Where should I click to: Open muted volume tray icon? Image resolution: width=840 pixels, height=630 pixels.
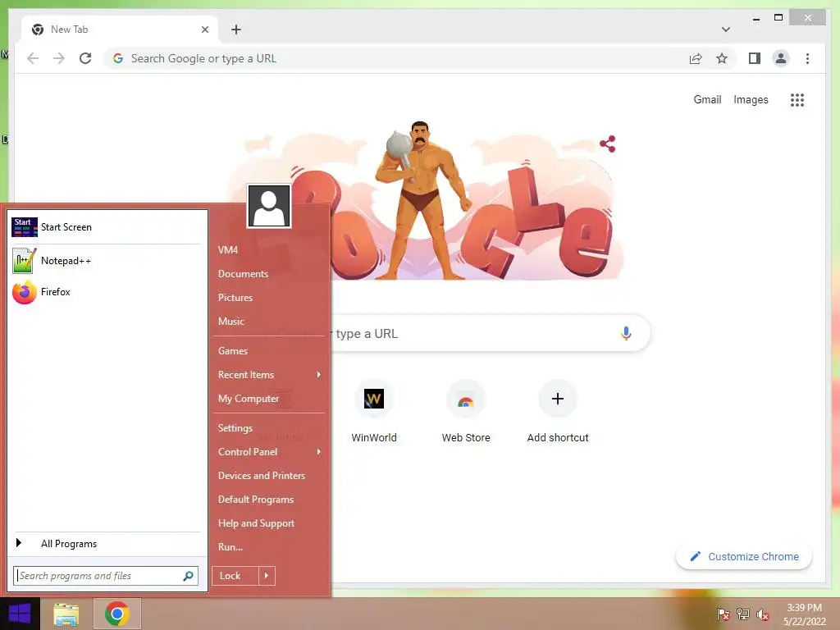pyautogui.click(x=763, y=614)
